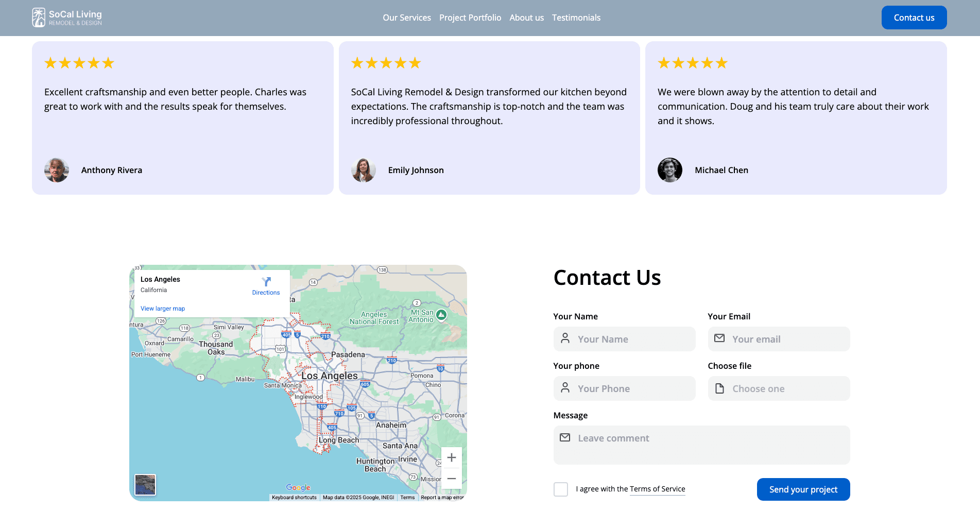
Task: Go to Project Portfolio
Action: [x=470, y=18]
